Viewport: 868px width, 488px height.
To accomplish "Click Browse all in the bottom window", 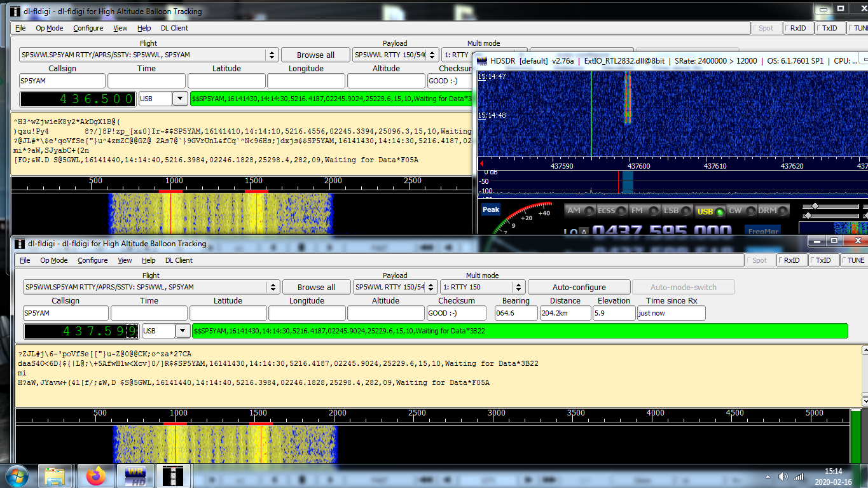I will coord(316,287).
